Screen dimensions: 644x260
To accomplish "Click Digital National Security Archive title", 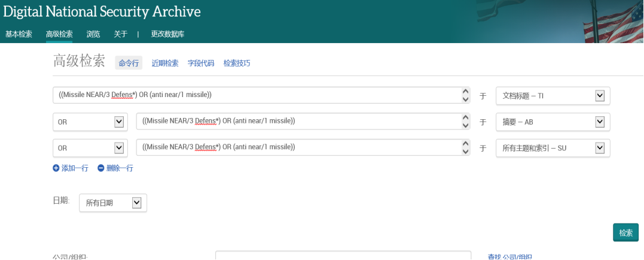I will pyautogui.click(x=102, y=12).
